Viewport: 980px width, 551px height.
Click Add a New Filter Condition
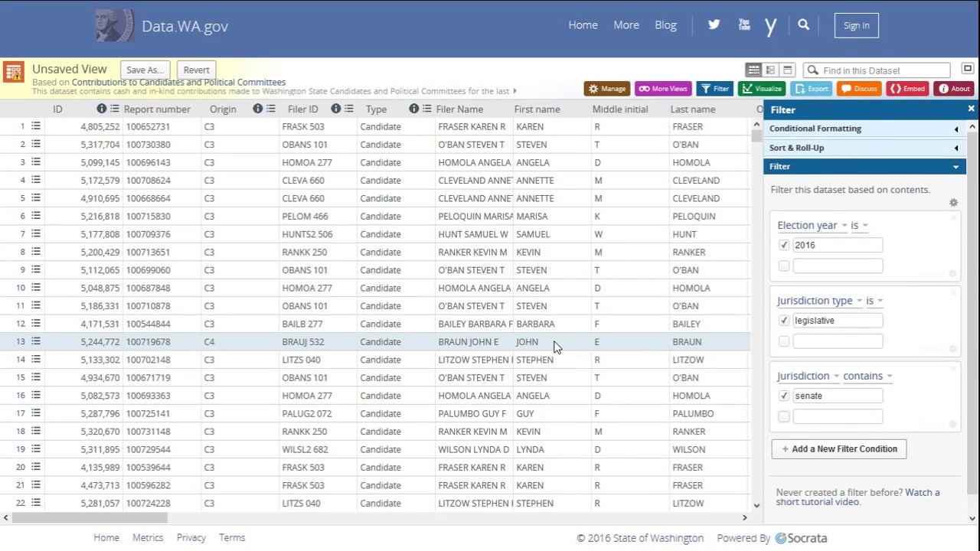coord(839,449)
